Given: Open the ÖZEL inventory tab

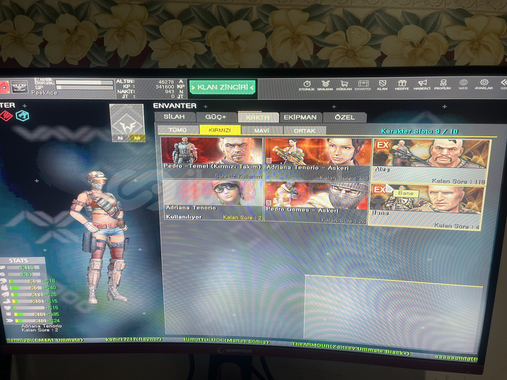Looking at the screenshot, I should tap(345, 117).
